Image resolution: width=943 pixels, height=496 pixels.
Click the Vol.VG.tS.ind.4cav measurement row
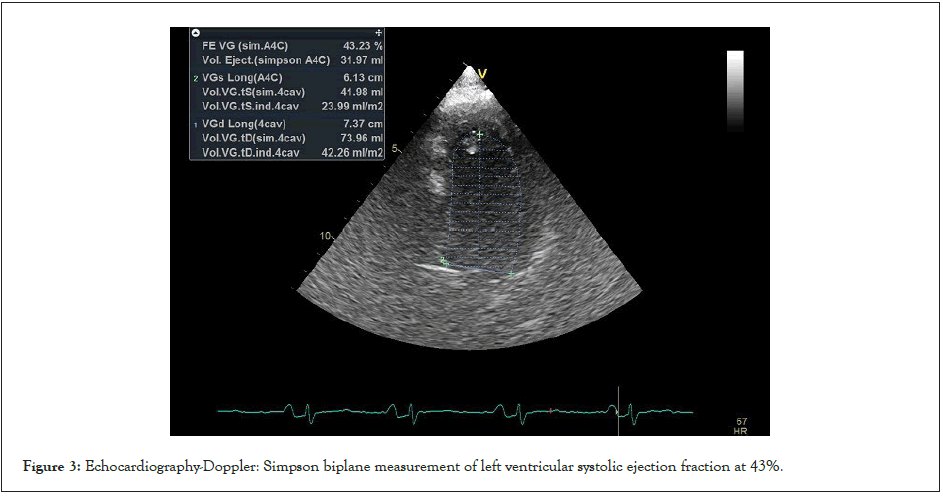pyautogui.click(x=288, y=106)
